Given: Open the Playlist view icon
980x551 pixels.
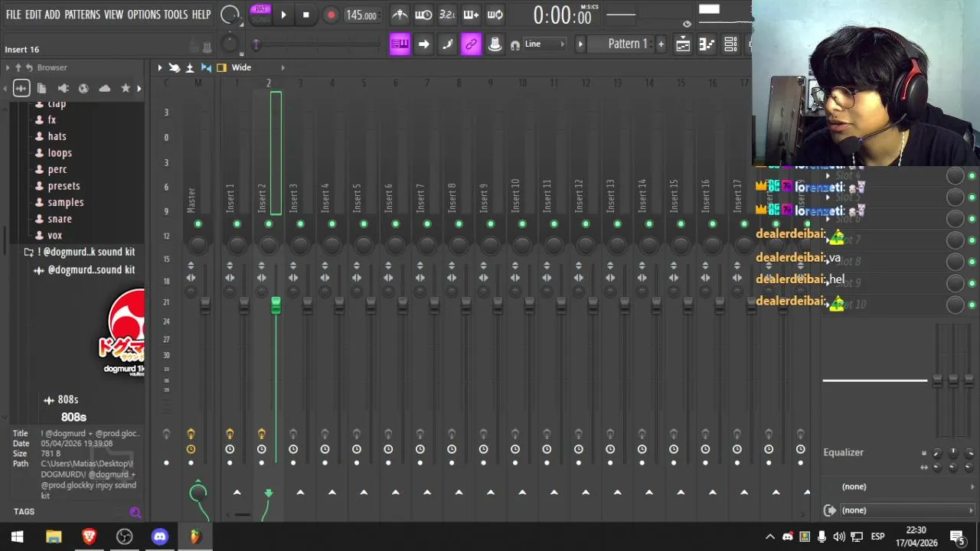Looking at the screenshot, I should coord(683,44).
